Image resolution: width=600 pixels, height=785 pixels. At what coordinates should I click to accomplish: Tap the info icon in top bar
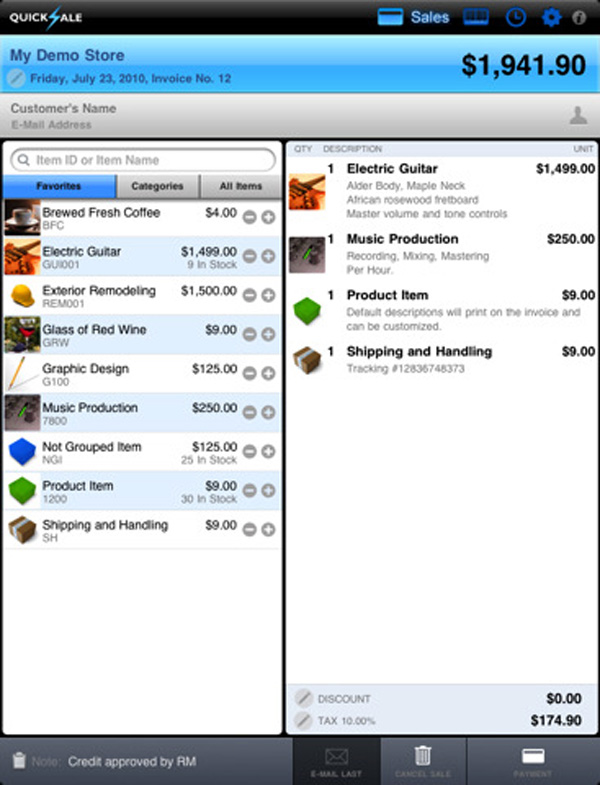tap(579, 18)
